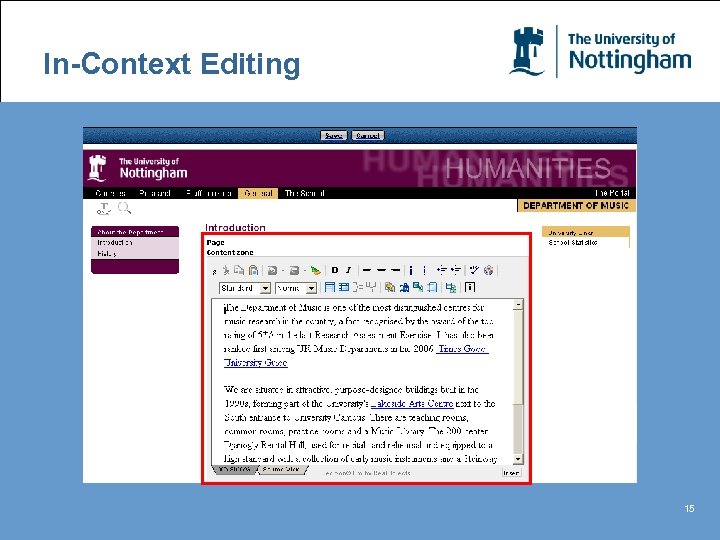Click scroll up arrow of editor scrollbar
720x540 pixels.
(x=518, y=305)
